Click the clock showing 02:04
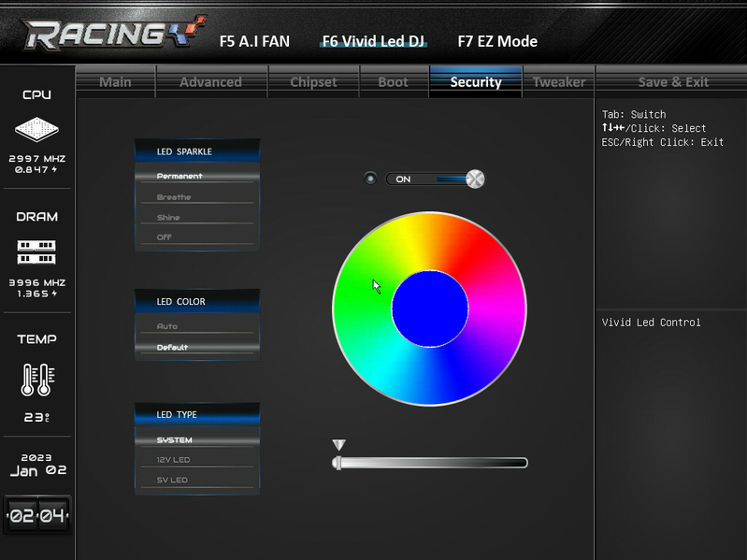 (37, 515)
